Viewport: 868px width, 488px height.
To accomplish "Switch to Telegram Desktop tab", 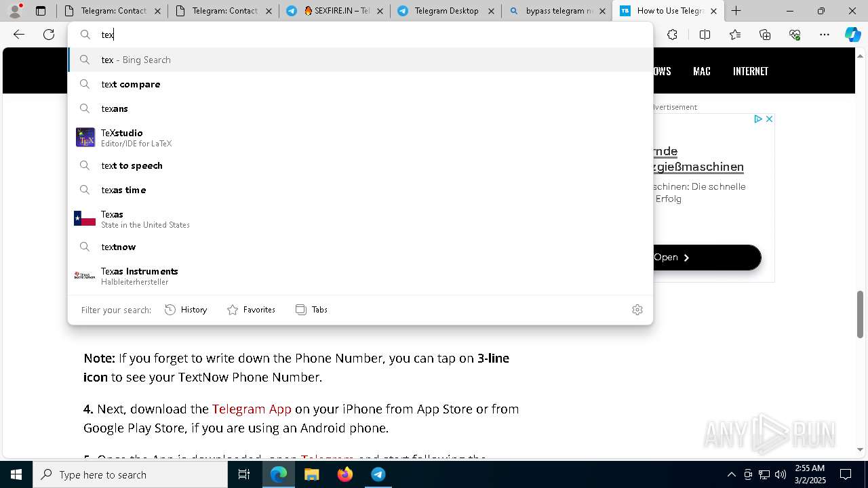I will 446,11.
